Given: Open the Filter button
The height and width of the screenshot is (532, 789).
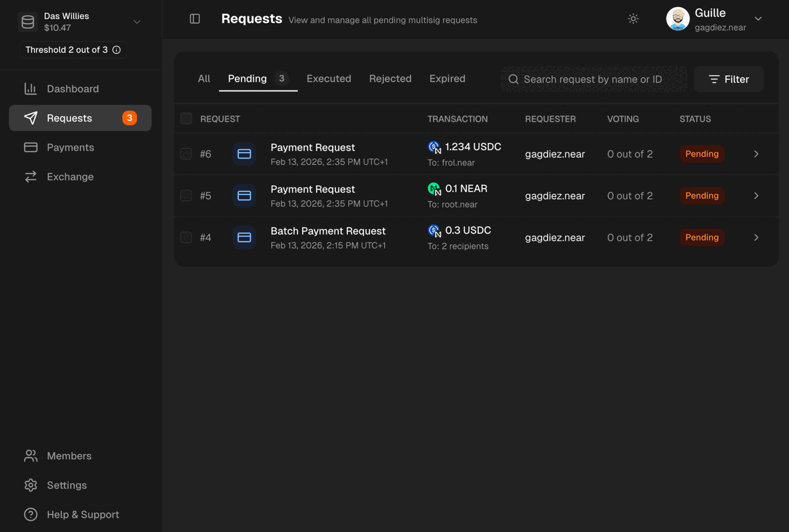Looking at the screenshot, I should pos(728,79).
